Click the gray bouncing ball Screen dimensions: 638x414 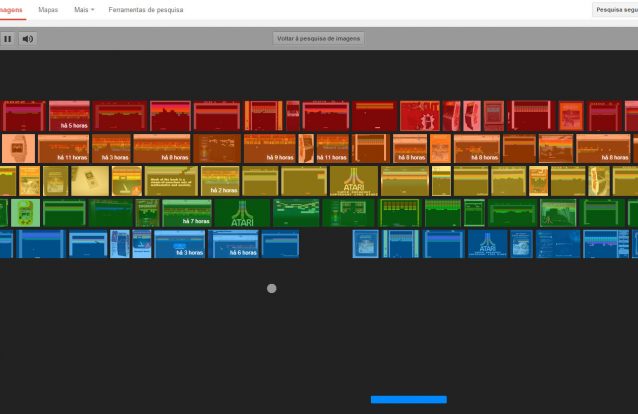(271, 289)
